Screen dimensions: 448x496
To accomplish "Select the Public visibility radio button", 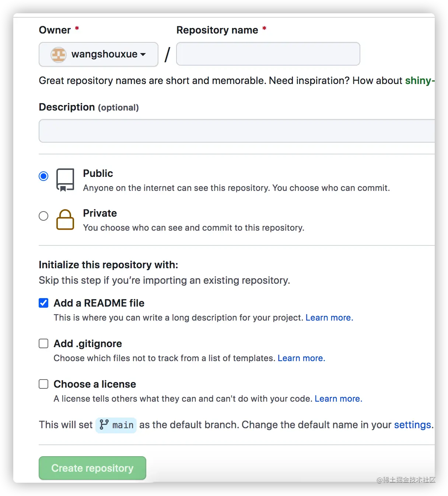I will (x=43, y=176).
